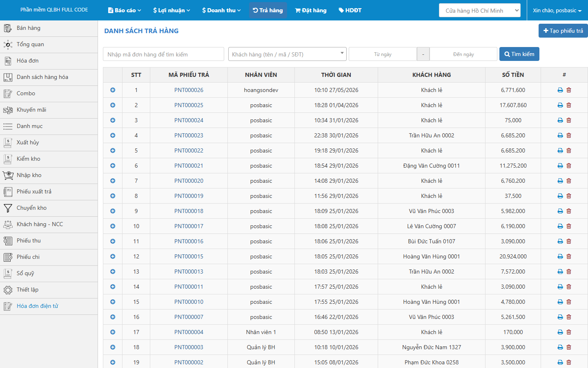Screen dimensions: 588x368
Task: Click the Khuyến mãi sidebar icon
Action: (8, 110)
